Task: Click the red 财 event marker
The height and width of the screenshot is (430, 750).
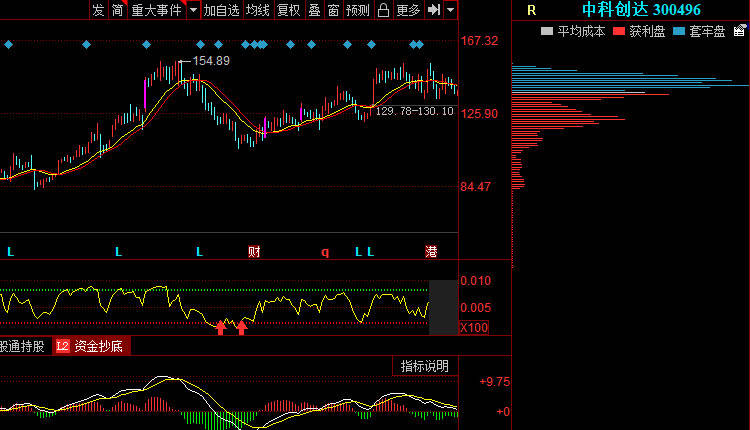Action: click(254, 252)
